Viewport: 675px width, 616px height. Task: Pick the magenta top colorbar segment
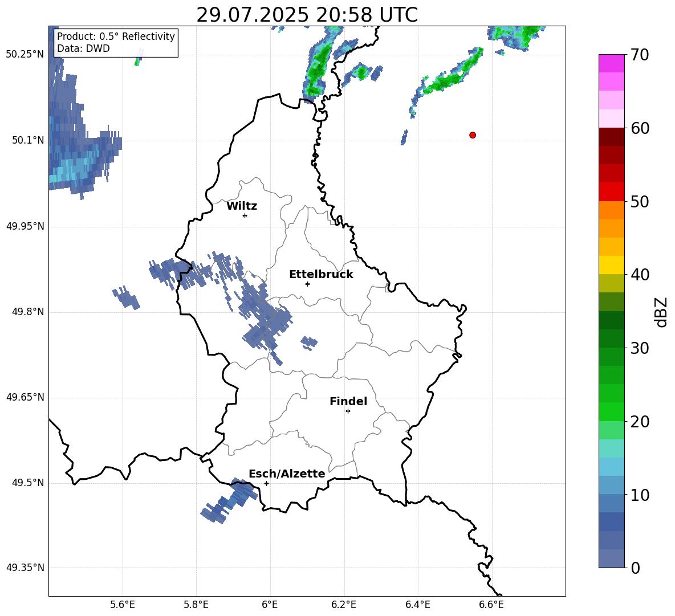pyautogui.click(x=611, y=63)
